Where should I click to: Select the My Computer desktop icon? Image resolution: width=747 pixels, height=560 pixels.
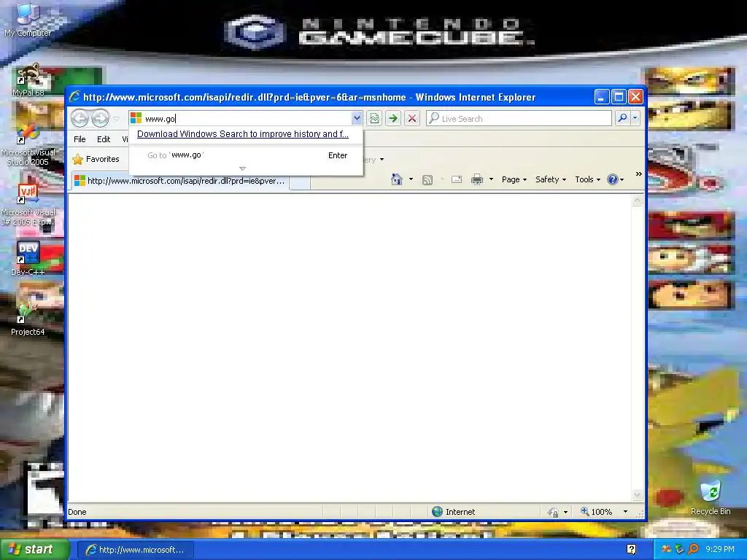click(x=28, y=20)
